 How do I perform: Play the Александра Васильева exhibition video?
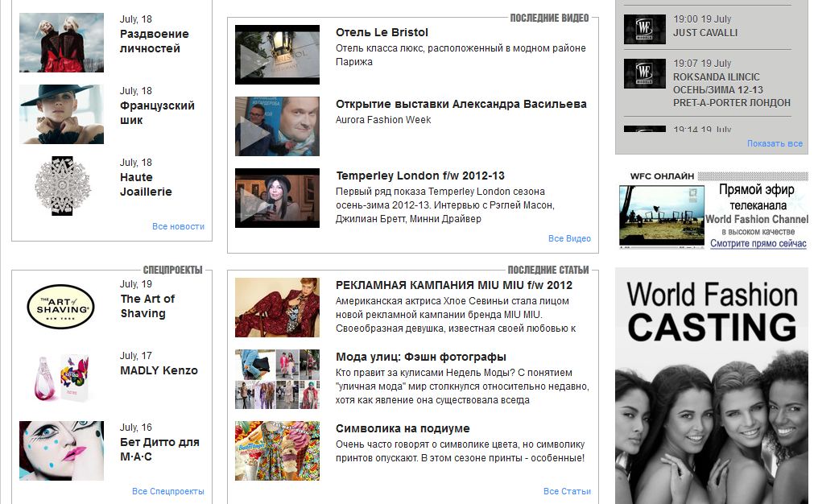click(277, 126)
